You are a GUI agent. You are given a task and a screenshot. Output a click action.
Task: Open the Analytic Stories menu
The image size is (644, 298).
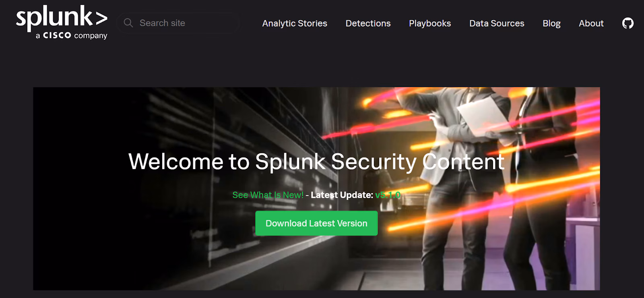[295, 23]
